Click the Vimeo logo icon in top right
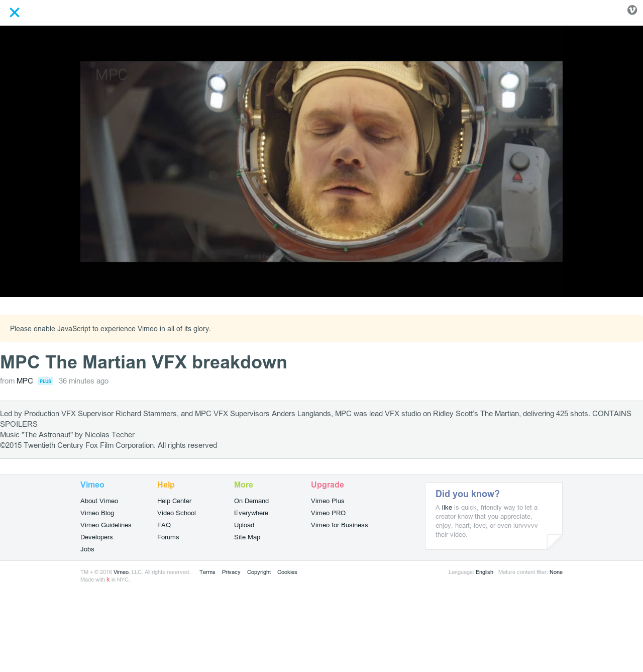The image size is (643, 672). pyautogui.click(x=632, y=10)
